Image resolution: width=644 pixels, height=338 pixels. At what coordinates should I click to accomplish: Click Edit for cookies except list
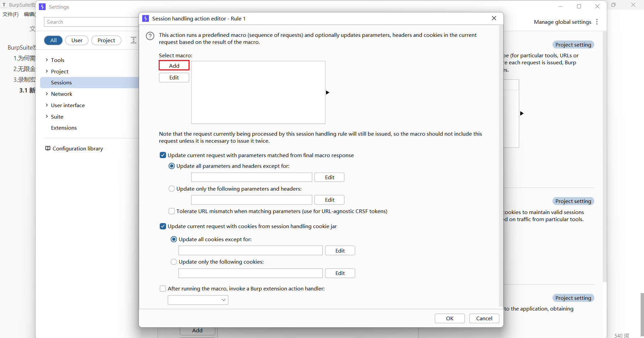(x=340, y=251)
